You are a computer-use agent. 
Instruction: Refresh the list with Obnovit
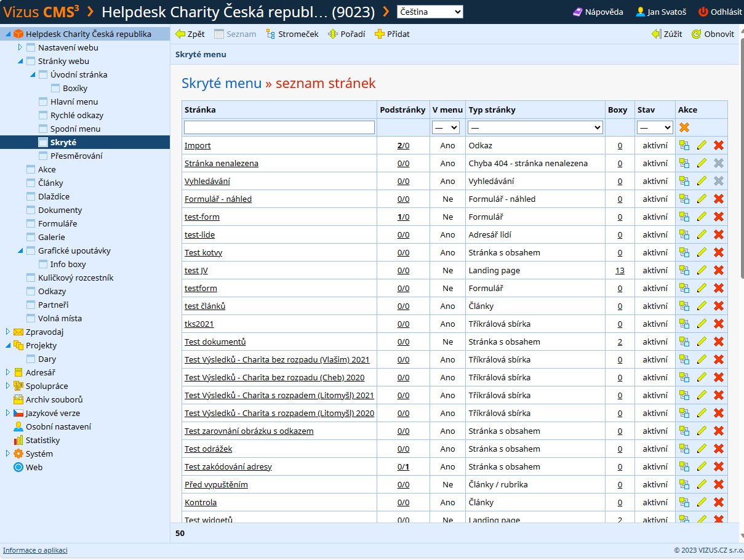click(x=713, y=34)
